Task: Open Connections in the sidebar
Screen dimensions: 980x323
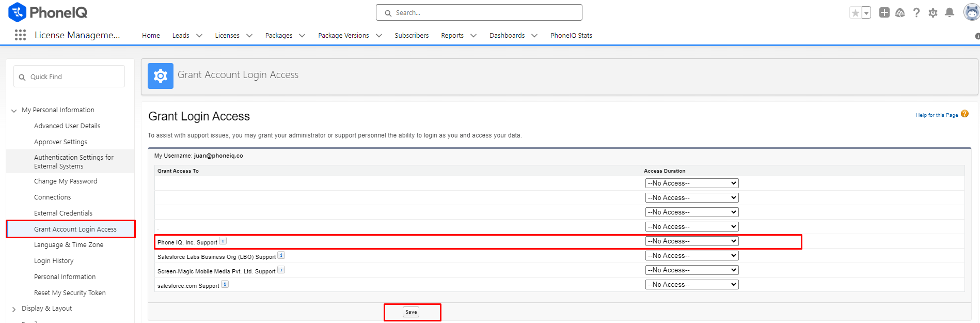Action: (53, 197)
